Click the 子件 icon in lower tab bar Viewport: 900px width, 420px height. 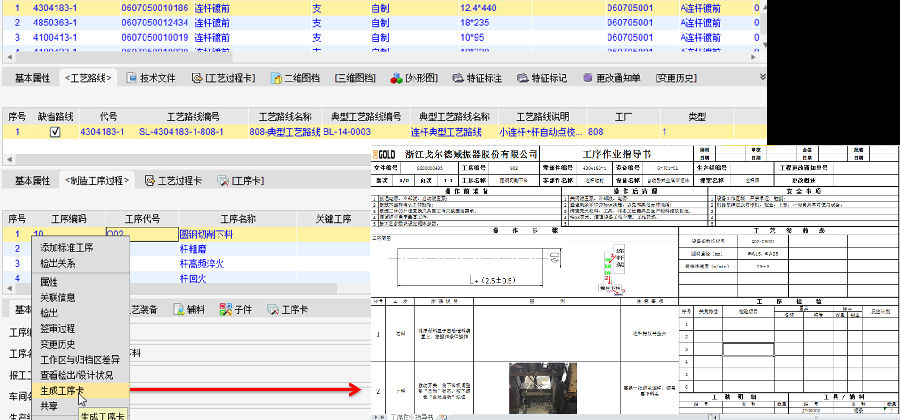[x=223, y=309]
